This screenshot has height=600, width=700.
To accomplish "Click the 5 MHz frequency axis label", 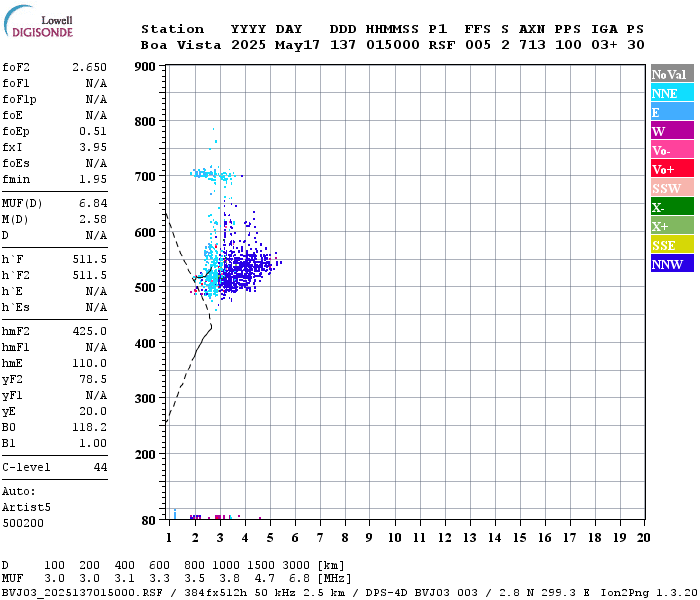I will tap(270, 538).
